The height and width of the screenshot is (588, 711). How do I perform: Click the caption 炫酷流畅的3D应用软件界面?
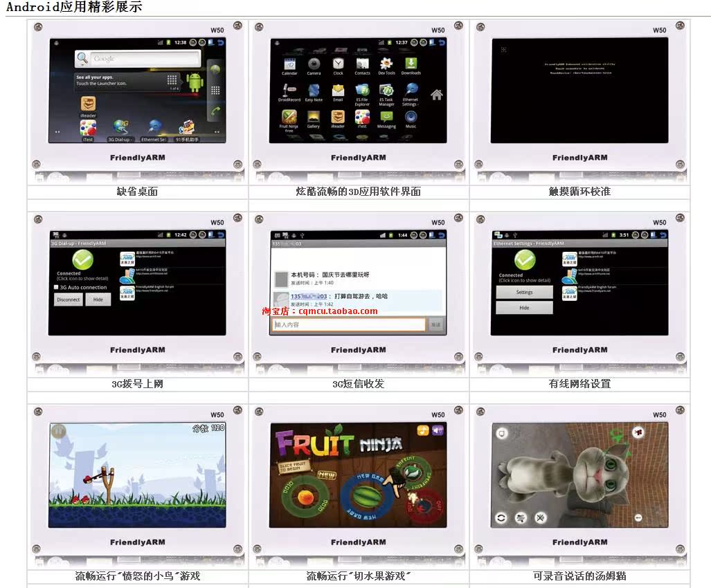(358, 192)
